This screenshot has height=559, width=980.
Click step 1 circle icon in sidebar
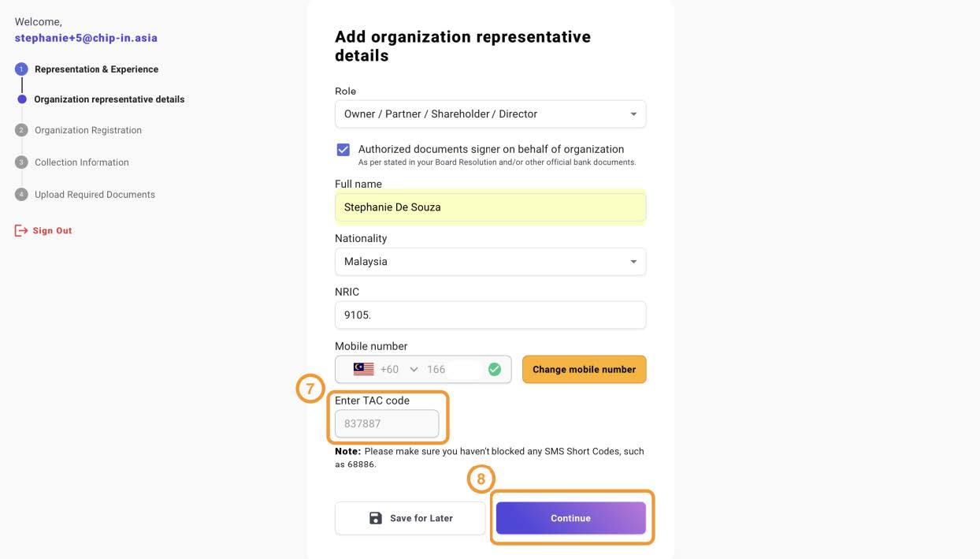(22, 69)
